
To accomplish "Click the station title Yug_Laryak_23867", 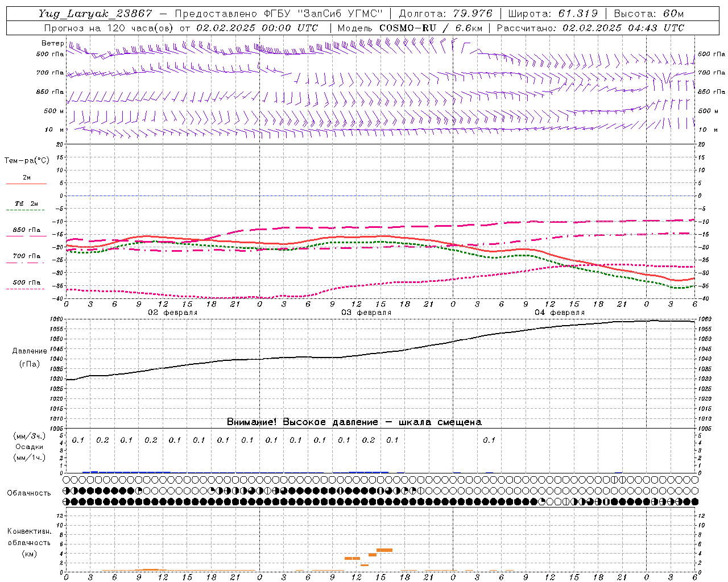I will [96, 14].
